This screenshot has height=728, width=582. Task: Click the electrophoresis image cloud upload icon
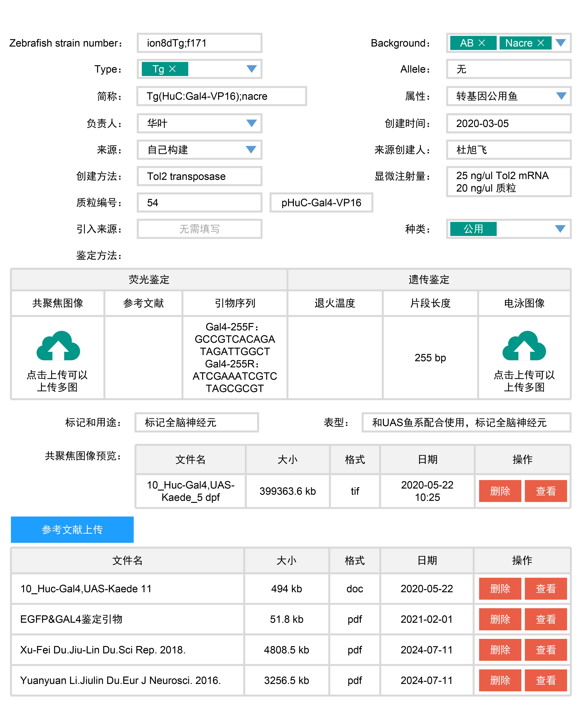[x=524, y=345]
